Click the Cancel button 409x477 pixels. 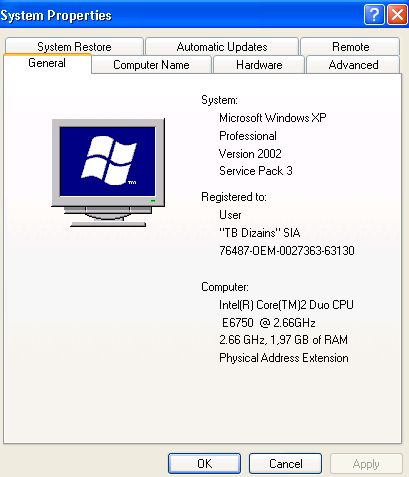(x=285, y=463)
